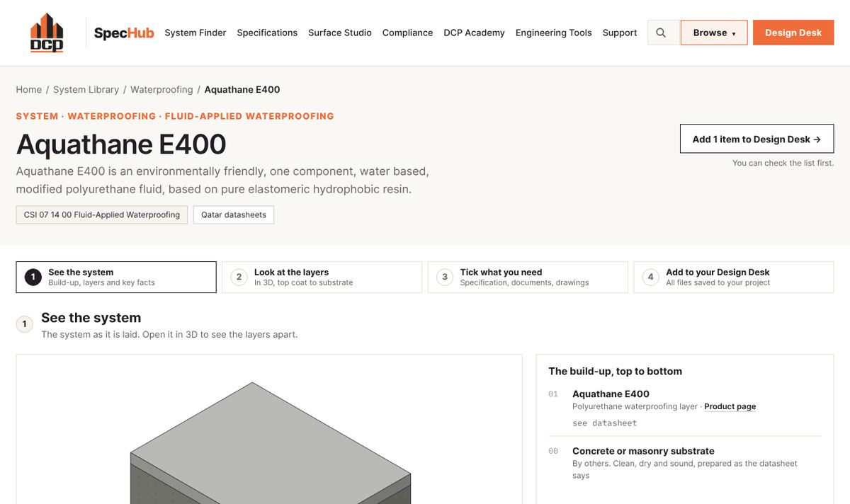
Task: Click the Qatar datasheets tag
Action: tap(234, 214)
